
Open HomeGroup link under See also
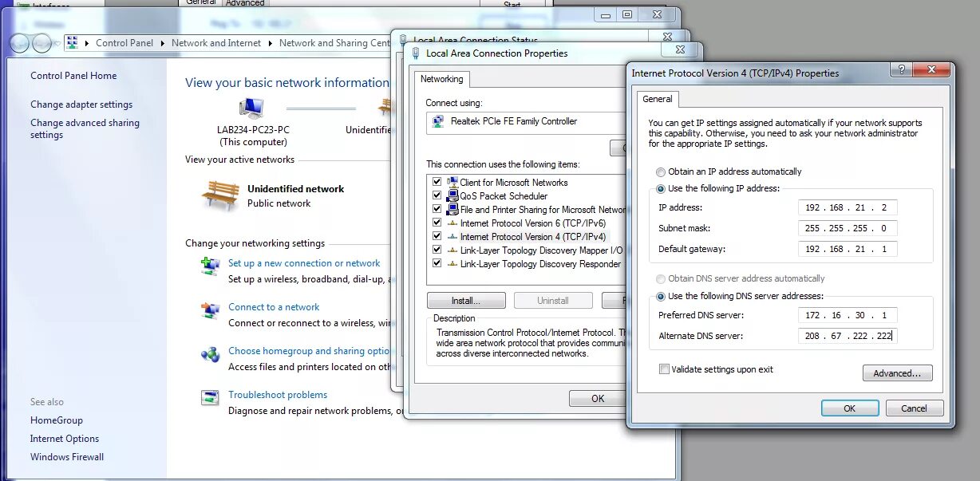tap(57, 420)
